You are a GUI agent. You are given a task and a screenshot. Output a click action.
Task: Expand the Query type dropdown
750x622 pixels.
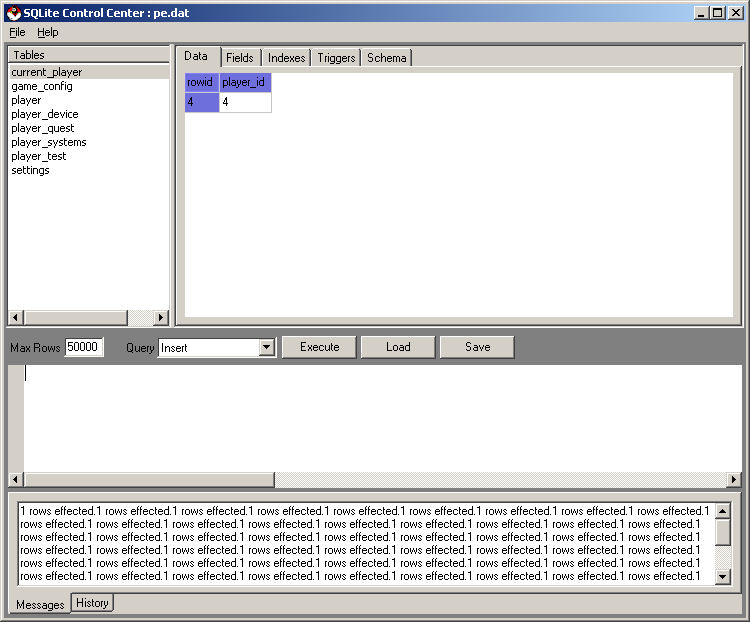click(x=266, y=348)
